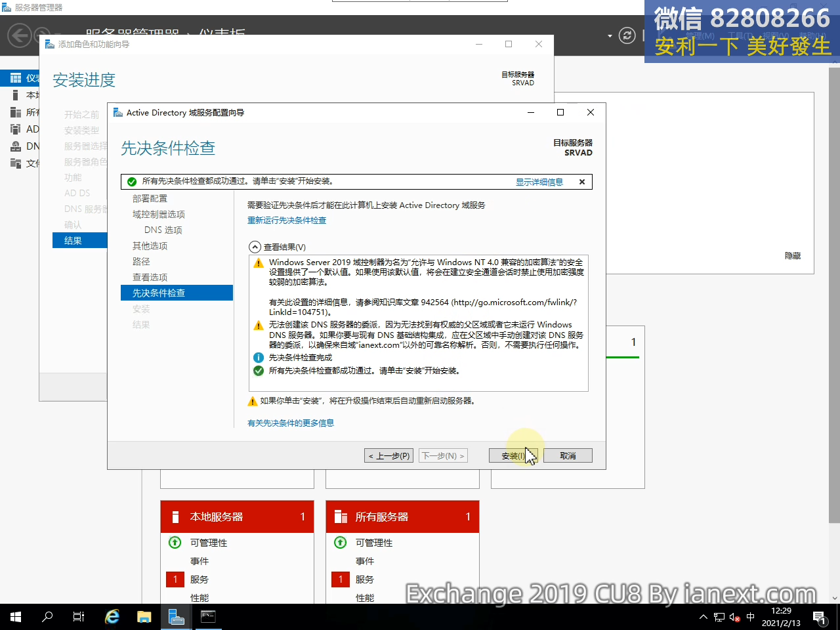Click the Install (安装) button

(x=513, y=455)
